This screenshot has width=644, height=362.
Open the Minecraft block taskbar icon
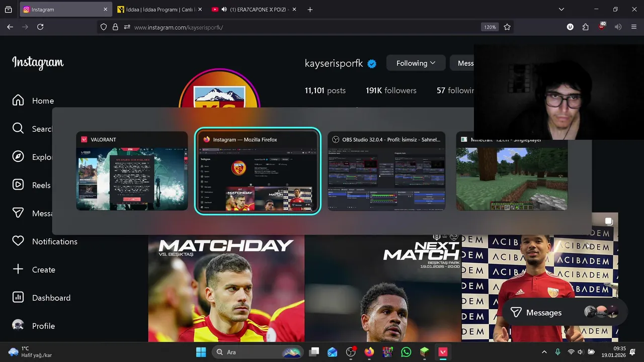pos(425,352)
